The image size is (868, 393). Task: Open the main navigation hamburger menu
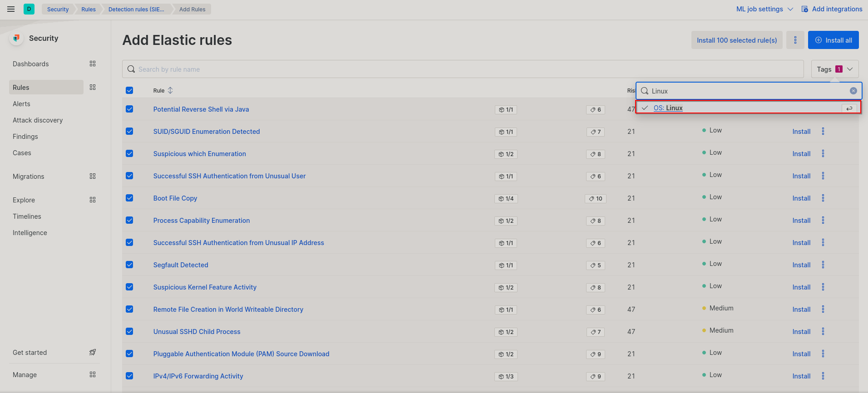tap(11, 9)
